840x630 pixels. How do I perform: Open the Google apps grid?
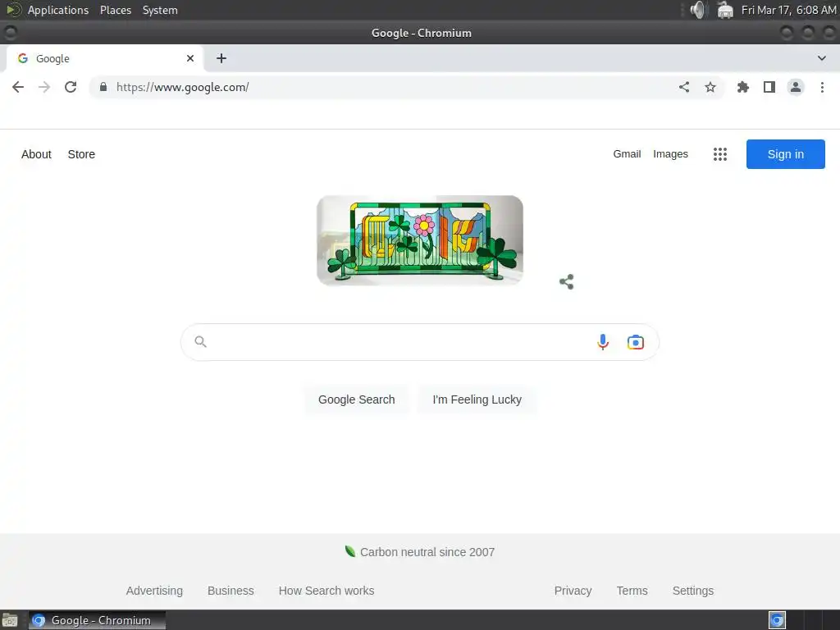click(720, 154)
